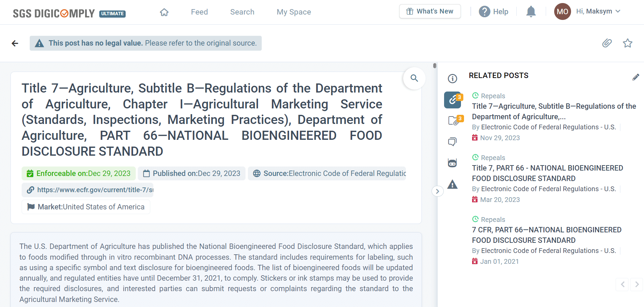The width and height of the screenshot is (644, 307).
Task: Star this post as favorite
Action: [x=627, y=43]
